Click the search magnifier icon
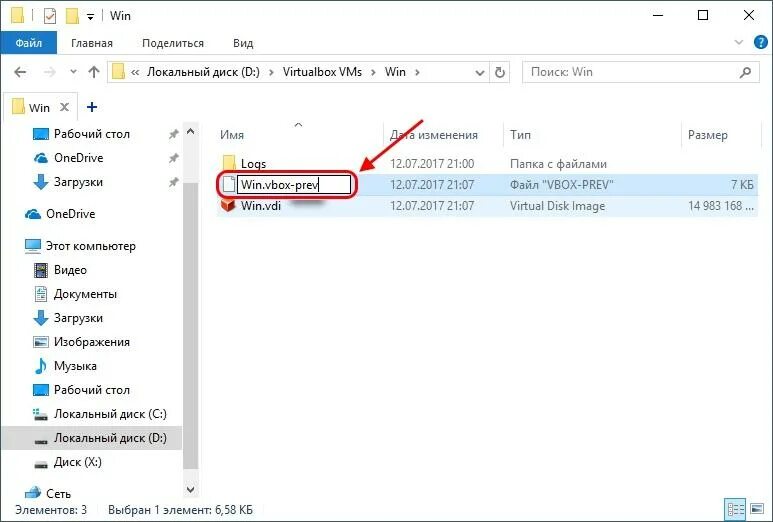Image resolution: width=773 pixels, height=522 pixels. [746, 72]
